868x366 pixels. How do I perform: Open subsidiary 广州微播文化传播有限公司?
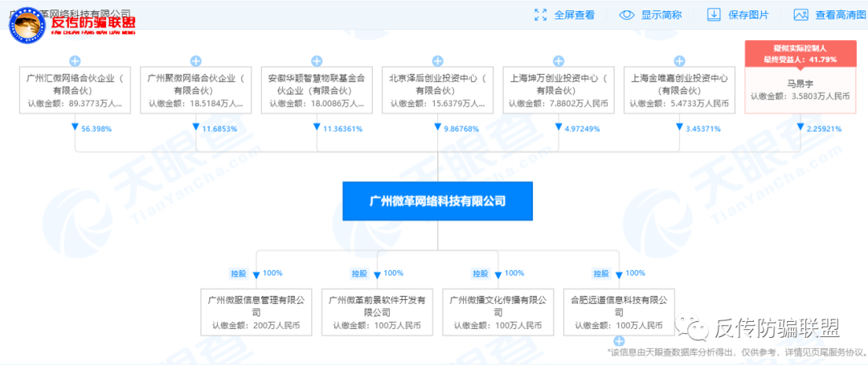tap(498, 312)
